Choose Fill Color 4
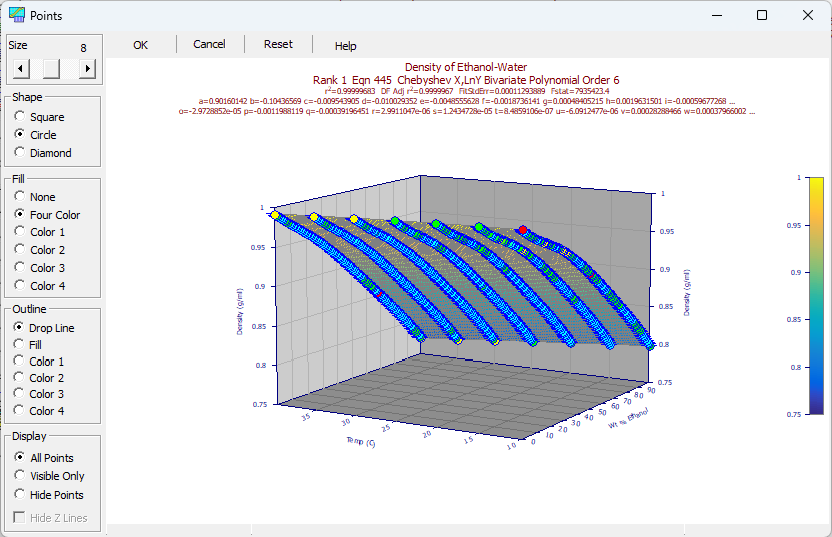The height and width of the screenshot is (537, 832). click(40, 286)
